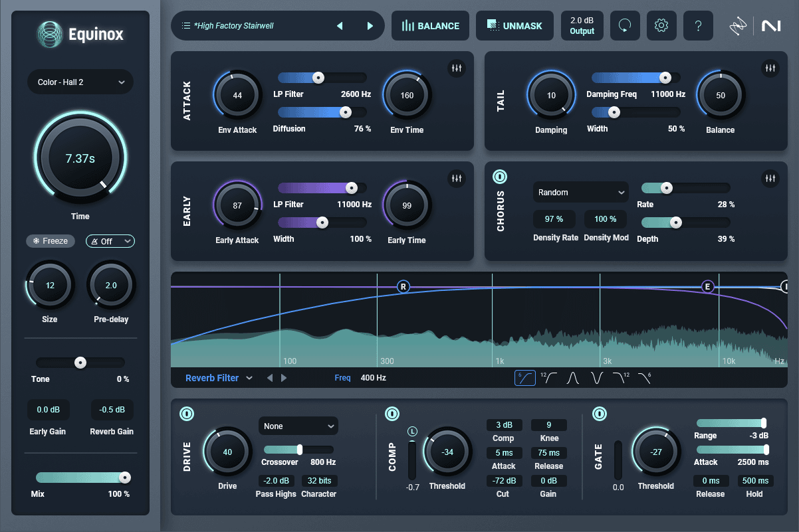Click the Density Rate 97 % field
The image size is (799, 532).
(554, 219)
